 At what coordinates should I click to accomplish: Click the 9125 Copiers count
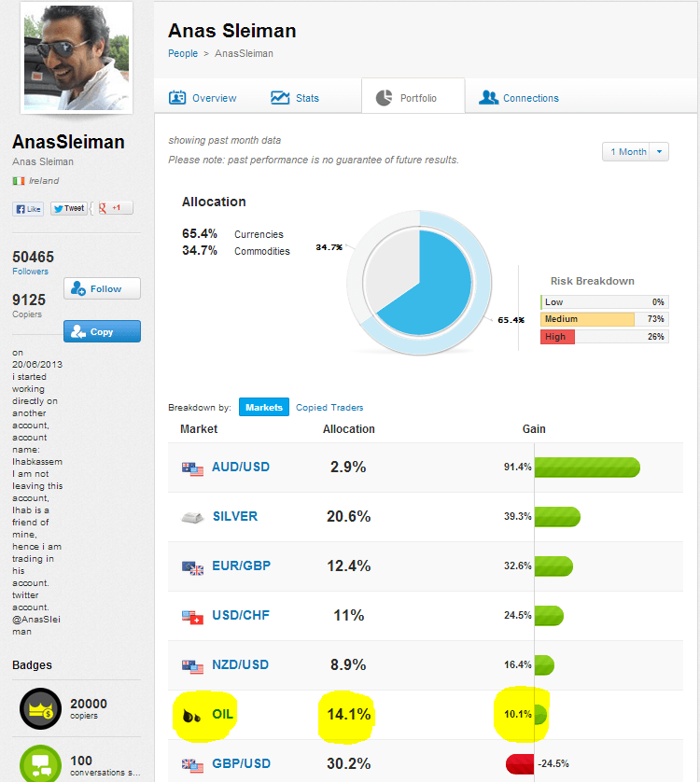point(29,300)
